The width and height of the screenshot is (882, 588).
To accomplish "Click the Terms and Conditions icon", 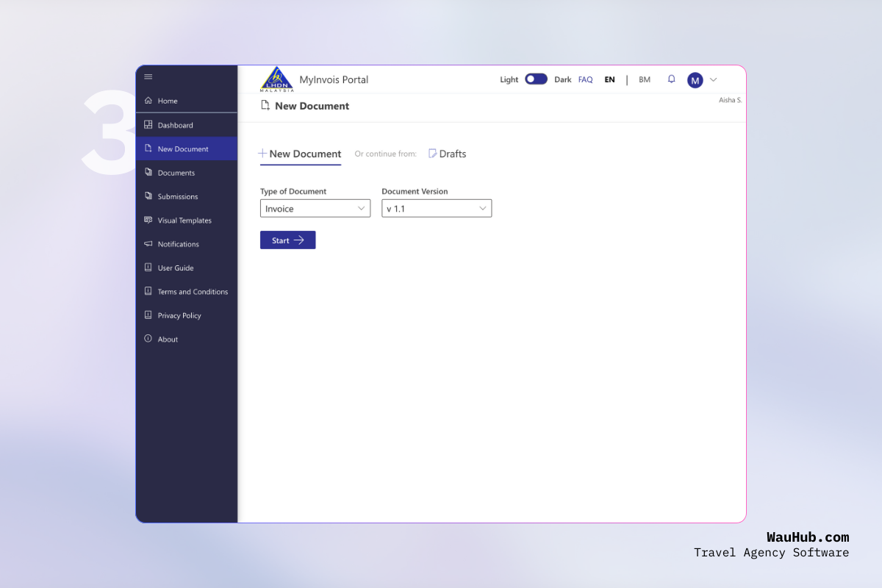I will pyautogui.click(x=148, y=291).
